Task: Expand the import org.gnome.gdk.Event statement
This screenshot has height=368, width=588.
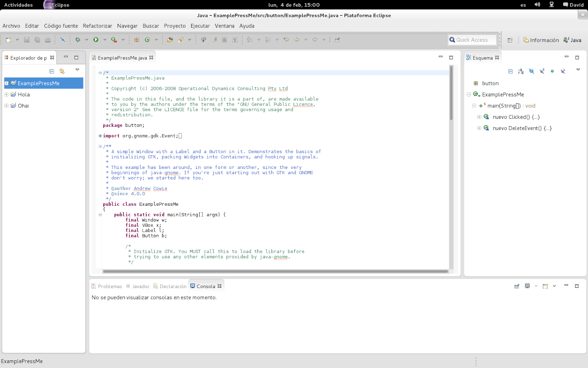Action: 100,135
